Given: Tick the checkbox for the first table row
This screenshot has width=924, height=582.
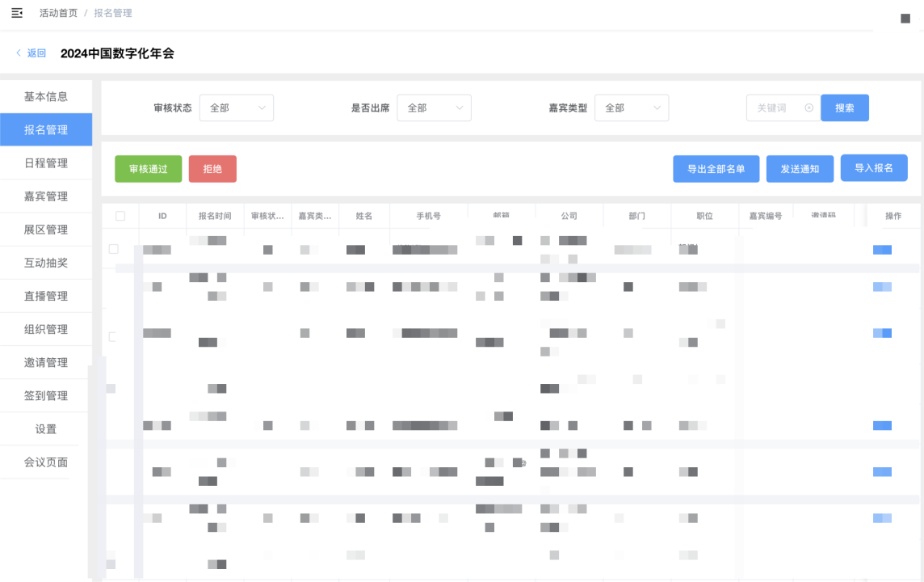Looking at the screenshot, I should pyautogui.click(x=114, y=249).
